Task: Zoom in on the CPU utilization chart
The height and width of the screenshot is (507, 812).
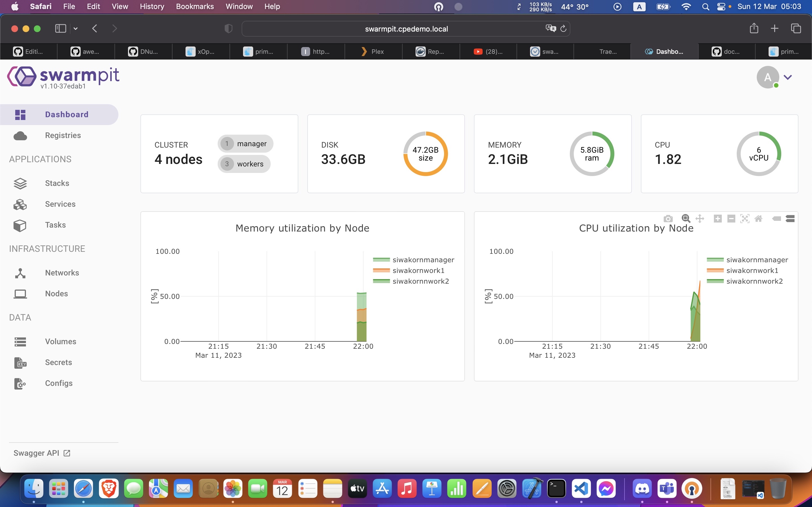Action: point(718,218)
